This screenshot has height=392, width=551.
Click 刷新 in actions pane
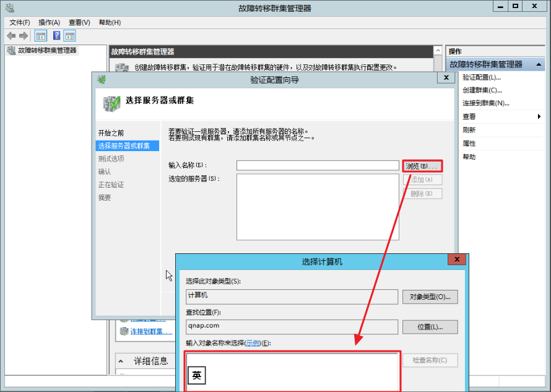[x=469, y=130]
